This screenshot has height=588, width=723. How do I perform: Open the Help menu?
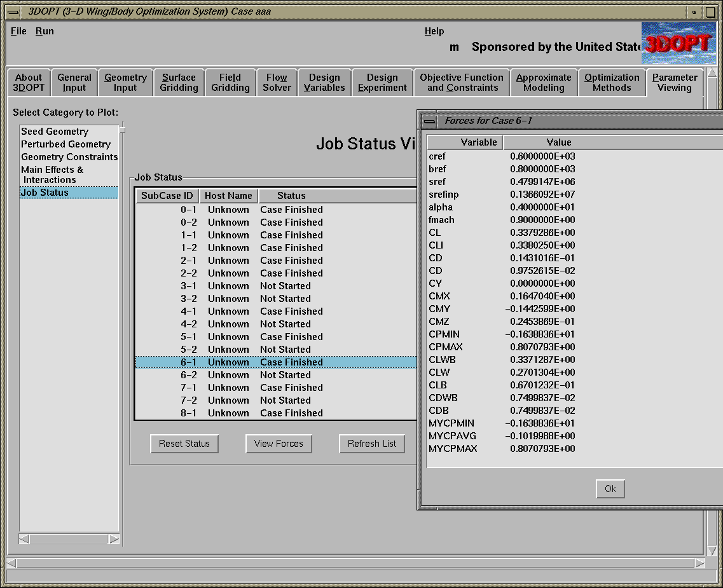[x=434, y=31]
